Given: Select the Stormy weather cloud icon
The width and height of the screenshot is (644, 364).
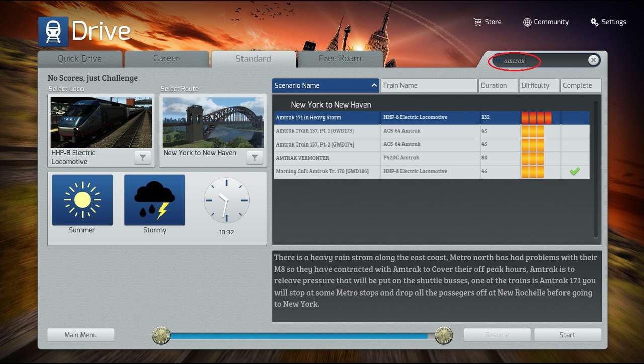Looking at the screenshot, I should pyautogui.click(x=154, y=200).
